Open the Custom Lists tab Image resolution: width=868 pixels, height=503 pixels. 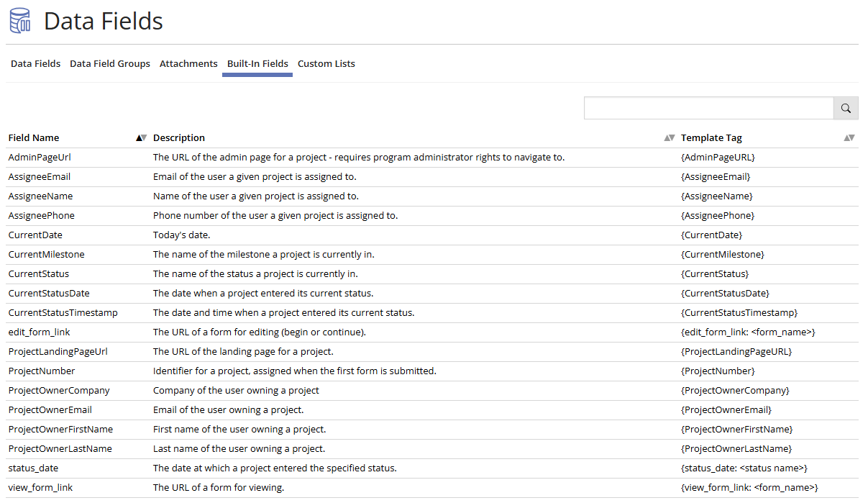click(x=326, y=63)
